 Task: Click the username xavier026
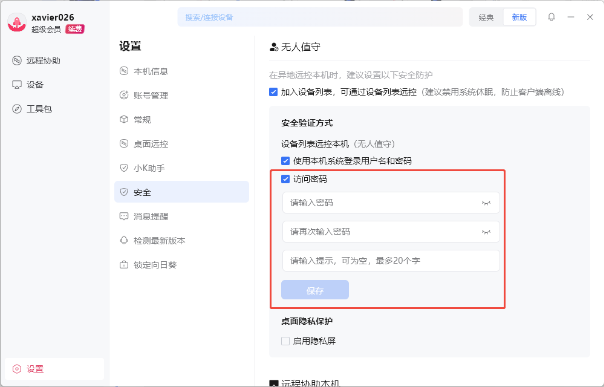click(x=53, y=17)
